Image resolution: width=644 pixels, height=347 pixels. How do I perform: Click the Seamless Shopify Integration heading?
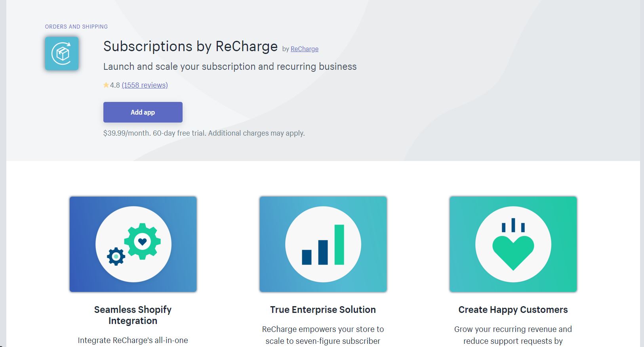[133, 315]
